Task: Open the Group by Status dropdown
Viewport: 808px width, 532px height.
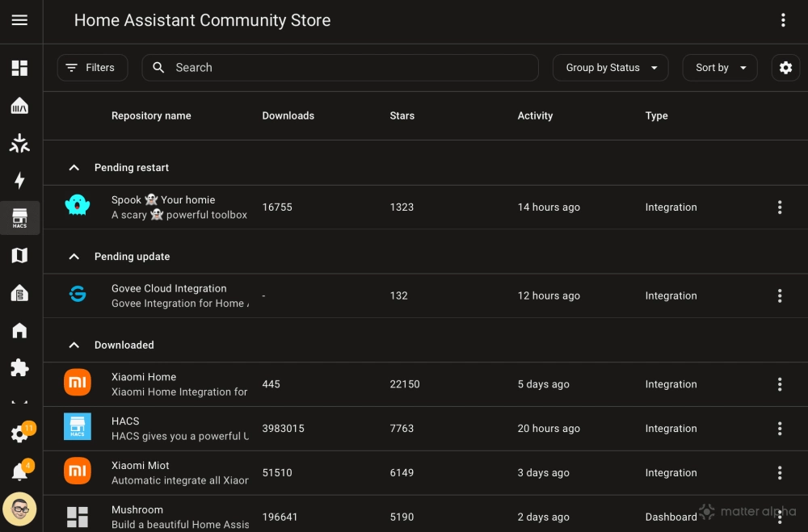Action: [x=610, y=68]
